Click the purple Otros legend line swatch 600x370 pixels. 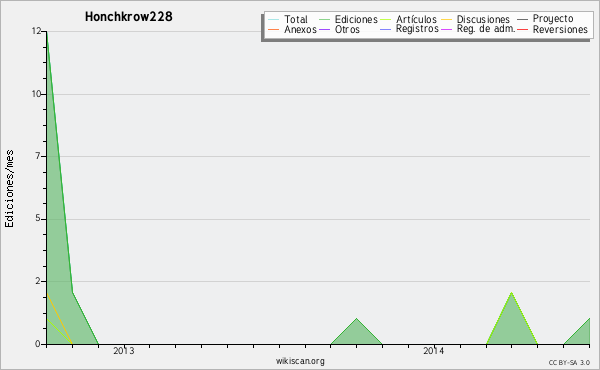[324, 29]
